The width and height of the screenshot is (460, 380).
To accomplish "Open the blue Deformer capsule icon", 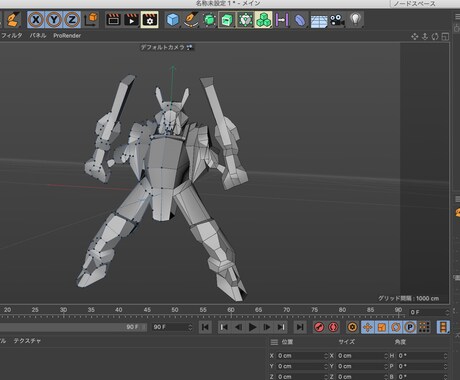I will click(x=300, y=20).
